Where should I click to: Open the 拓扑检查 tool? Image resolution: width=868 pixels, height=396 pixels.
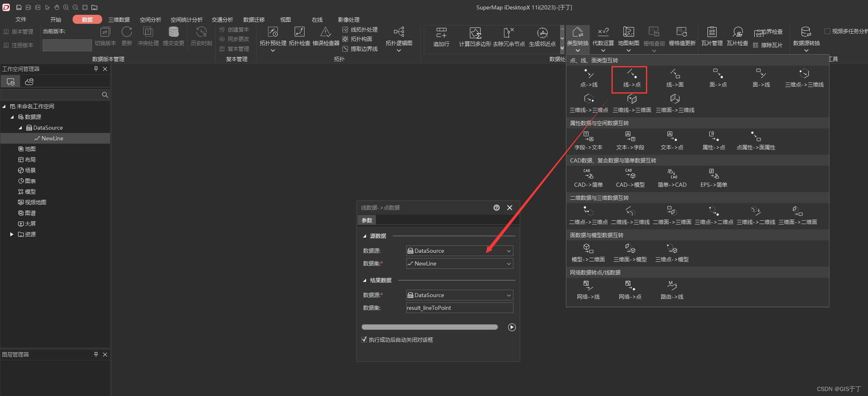click(300, 37)
